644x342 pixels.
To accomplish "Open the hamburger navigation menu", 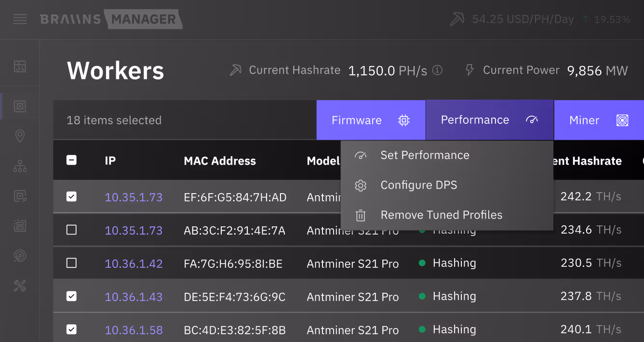I will pyautogui.click(x=20, y=19).
